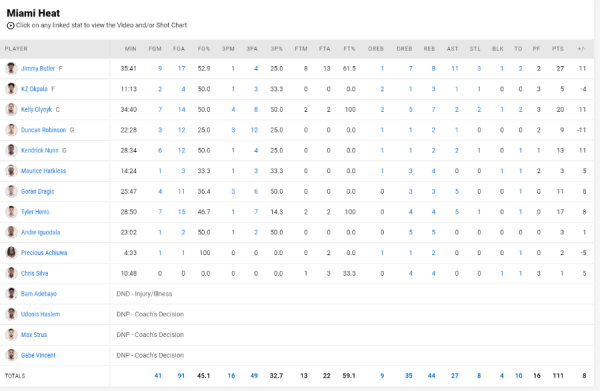This screenshot has height=391, width=600.
Task: Open Kendrick Nunn's player profile link
Action: click(x=39, y=150)
